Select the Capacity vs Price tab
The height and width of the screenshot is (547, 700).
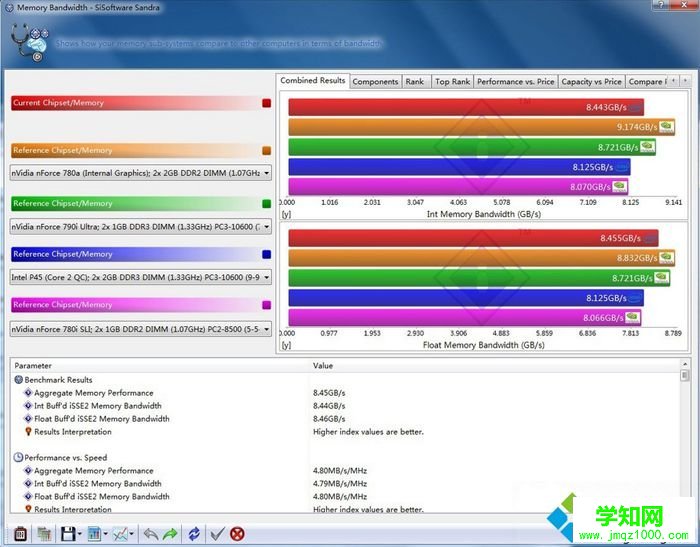pyautogui.click(x=592, y=82)
